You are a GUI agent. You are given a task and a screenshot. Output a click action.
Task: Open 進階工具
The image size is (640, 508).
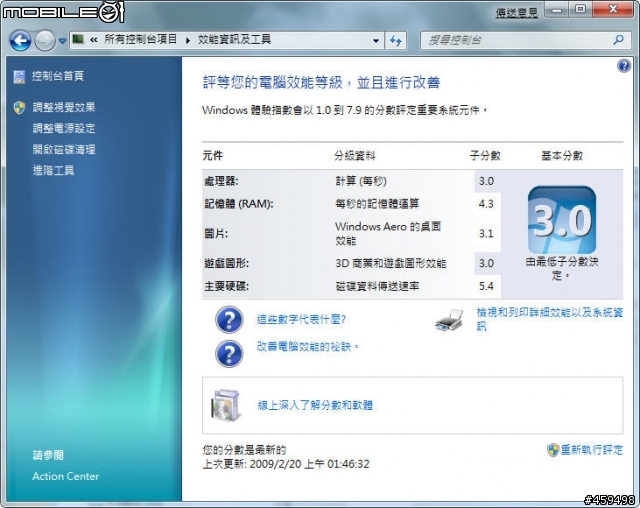coord(53,170)
